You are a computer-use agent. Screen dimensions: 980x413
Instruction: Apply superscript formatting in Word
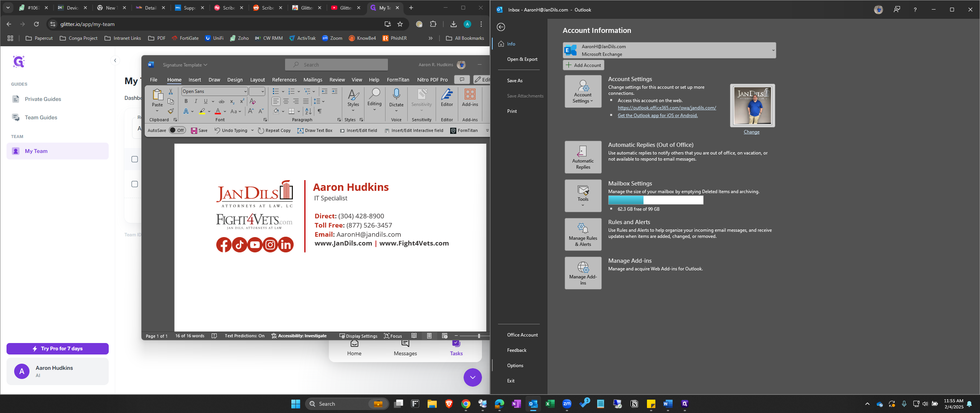[242, 101]
